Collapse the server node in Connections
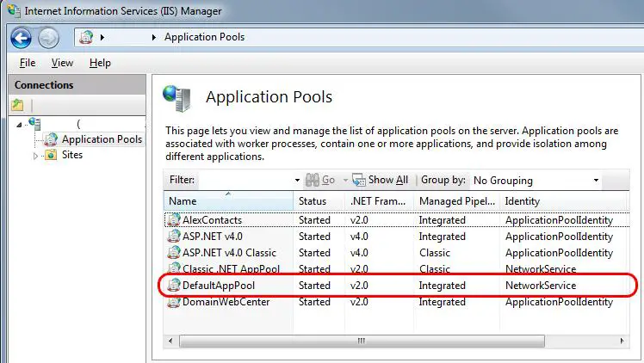The width and height of the screenshot is (644, 363). tap(19, 124)
